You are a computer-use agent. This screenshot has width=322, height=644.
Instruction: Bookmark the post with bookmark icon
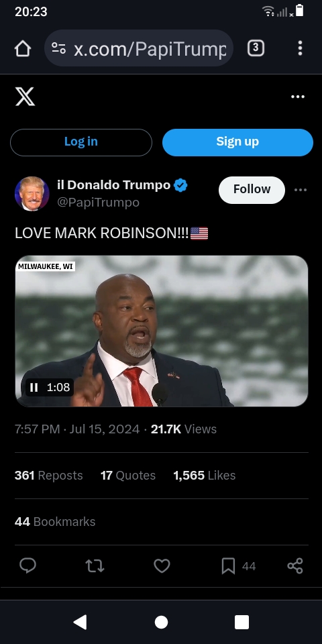click(x=228, y=566)
